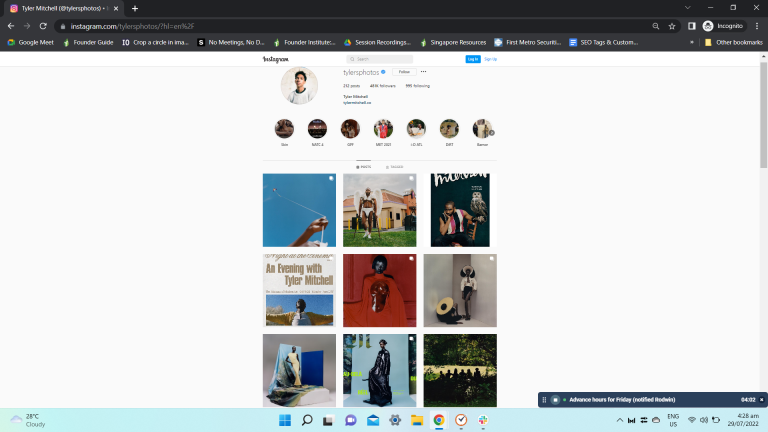
Task: Select the Posts tab
Action: [363, 167]
